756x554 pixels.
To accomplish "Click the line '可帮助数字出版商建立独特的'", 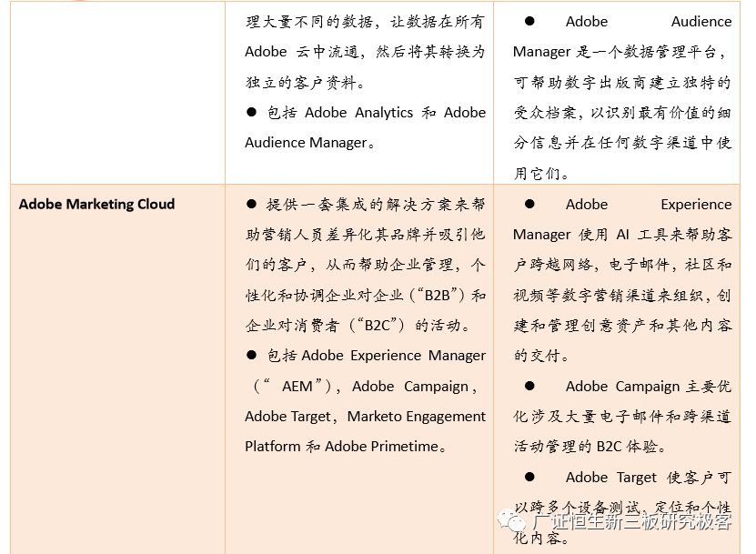I will 622,82.
